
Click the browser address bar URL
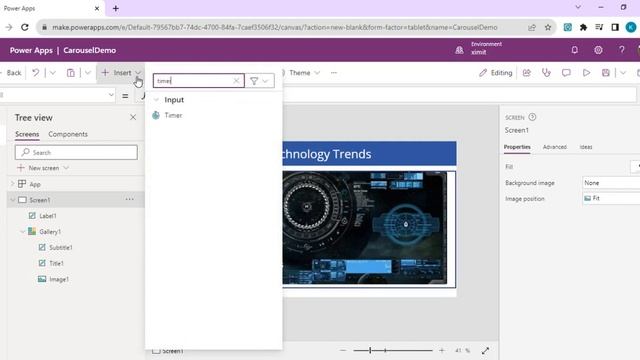click(275, 27)
